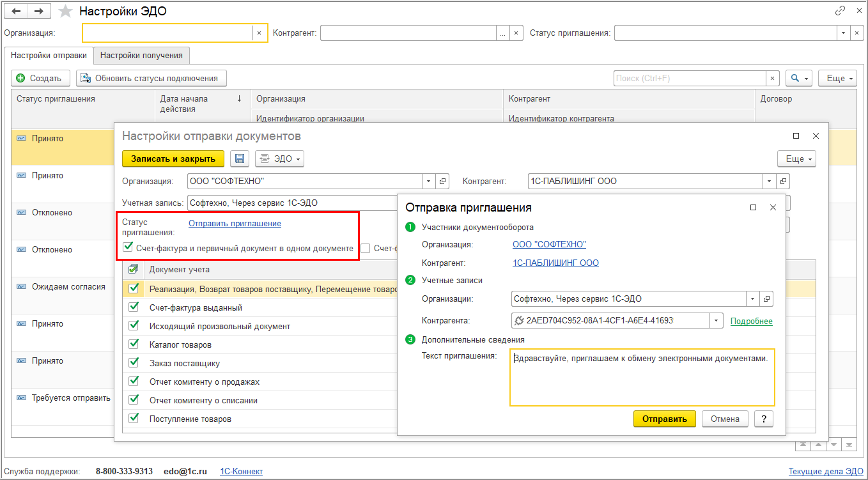Switch to Настройки получения tab
This screenshot has width=868, height=480.
[141, 56]
